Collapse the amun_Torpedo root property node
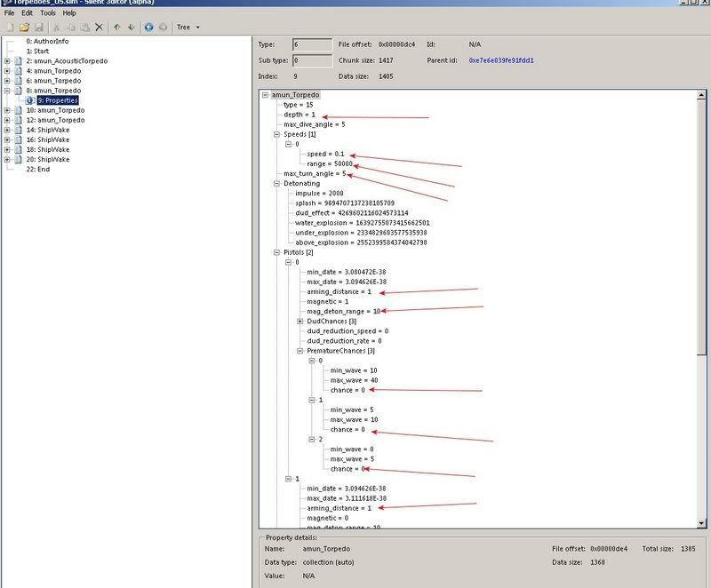 (265, 95)
